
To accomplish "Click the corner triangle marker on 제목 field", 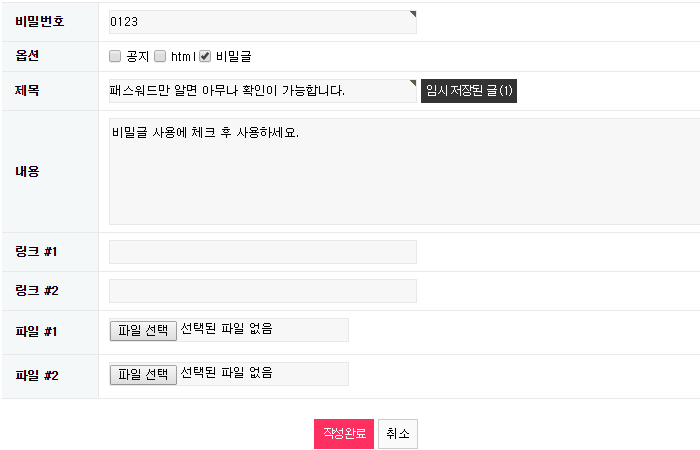I will pos(413,83).
